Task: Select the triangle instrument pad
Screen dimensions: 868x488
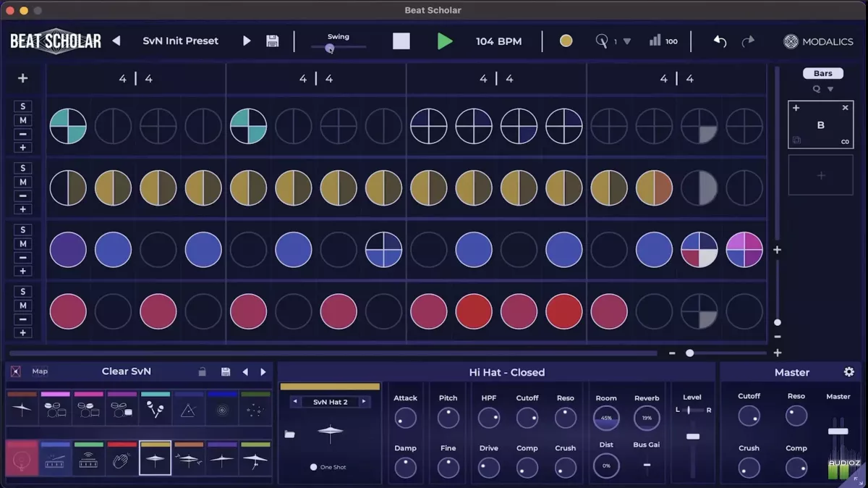Action: 188,410
